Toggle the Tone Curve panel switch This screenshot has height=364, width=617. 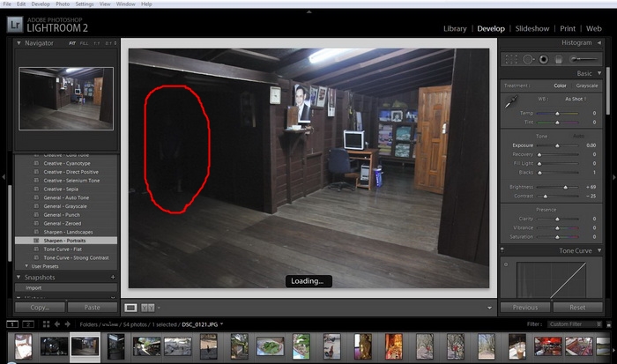(502, 250)
